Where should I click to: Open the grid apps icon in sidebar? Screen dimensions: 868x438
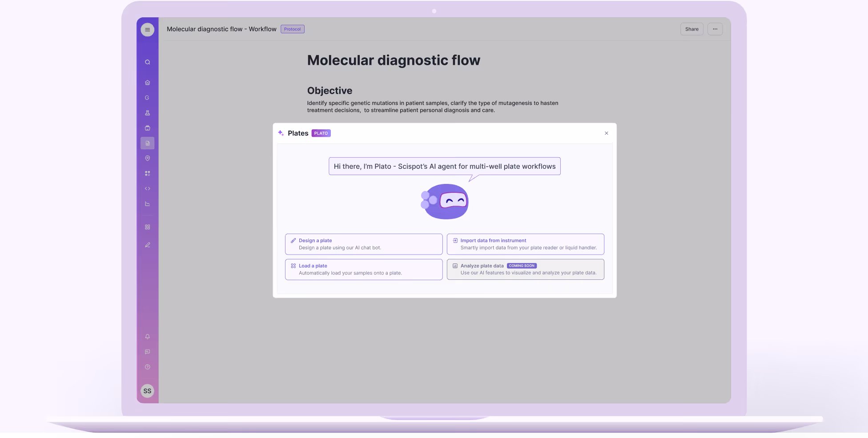coord(147,227)
